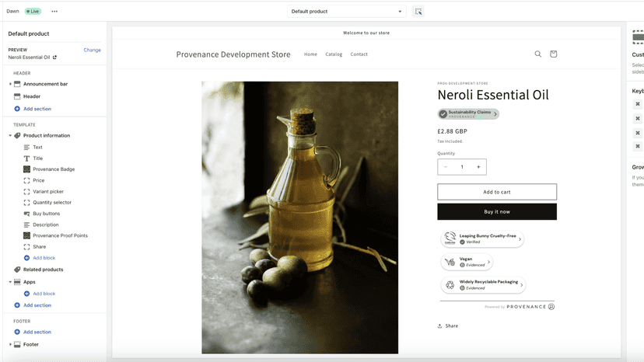Click the Apps section icon
The width and height of the screenshot is (644, 362).
tap(17, 282)
